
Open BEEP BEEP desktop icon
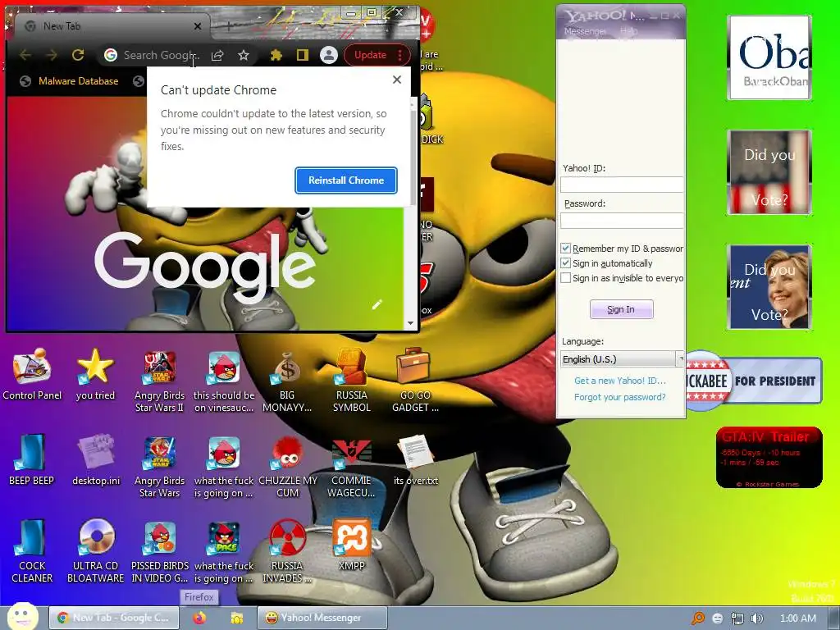[x=32, y=459]
